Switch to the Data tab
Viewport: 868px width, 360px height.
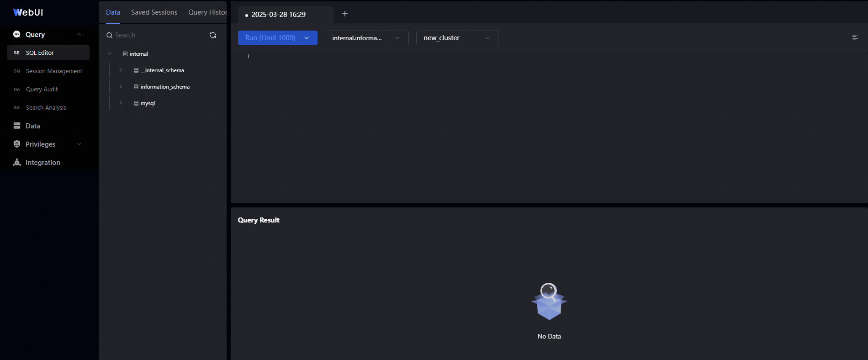tap(113, 12)
